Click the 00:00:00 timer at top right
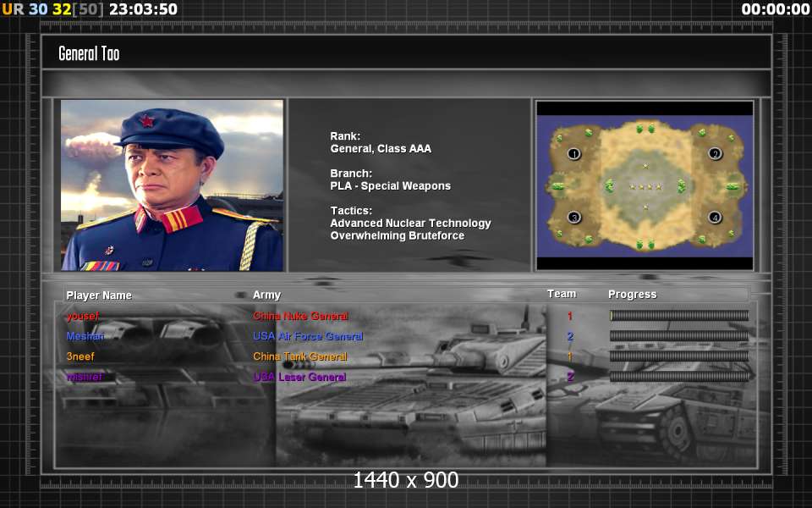Screen dimensions: 812x508 click(x=775, y=9)
